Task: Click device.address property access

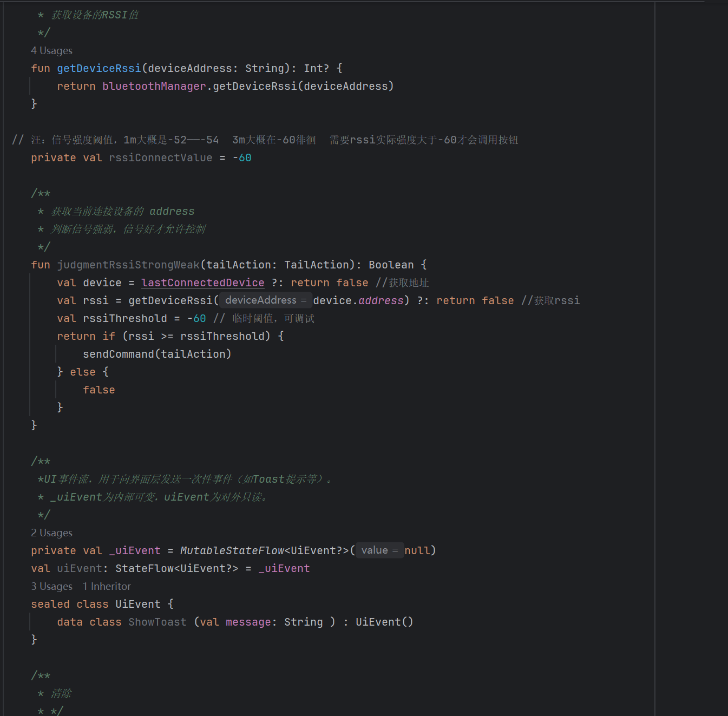Action: tap(358, 300)
